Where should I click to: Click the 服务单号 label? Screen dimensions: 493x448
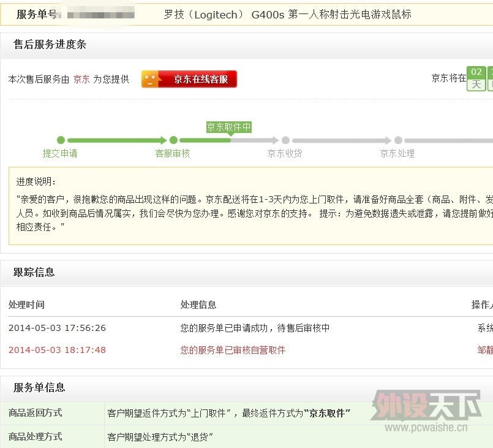coord(37,15)
